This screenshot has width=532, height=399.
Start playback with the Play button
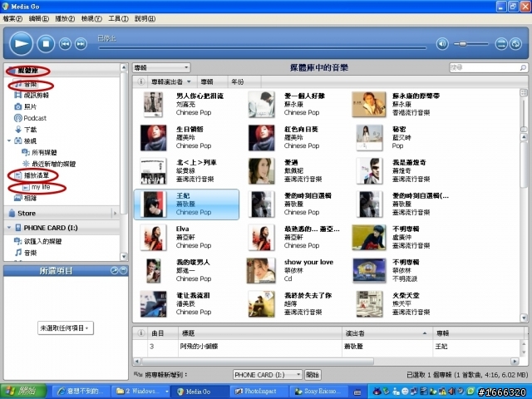21,43
